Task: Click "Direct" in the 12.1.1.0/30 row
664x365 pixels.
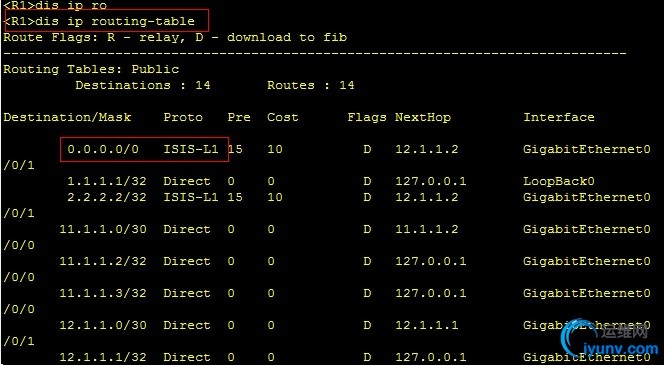Action: (x=187, y=325)
